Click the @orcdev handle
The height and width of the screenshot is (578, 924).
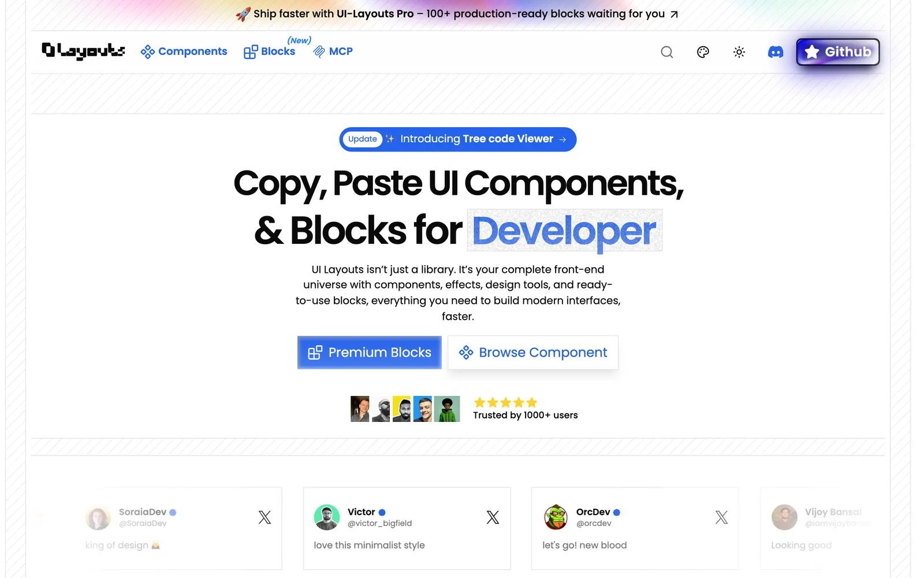[594, 524]
